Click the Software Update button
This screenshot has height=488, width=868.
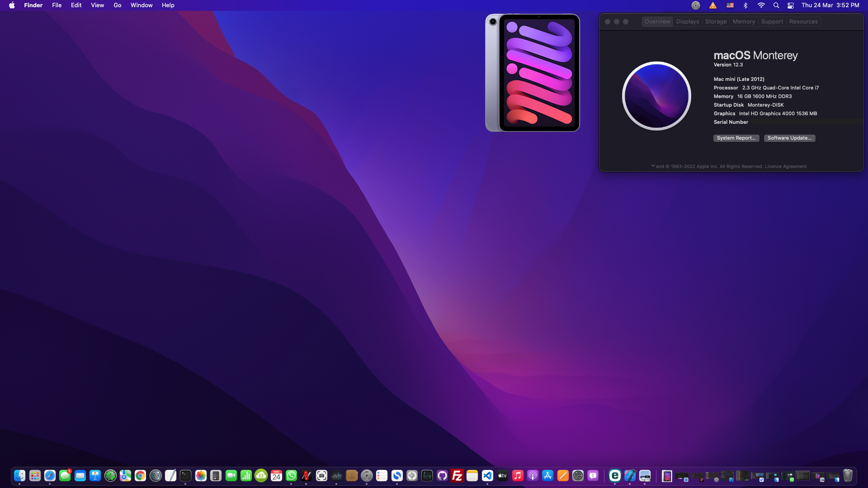pos(789,138)
